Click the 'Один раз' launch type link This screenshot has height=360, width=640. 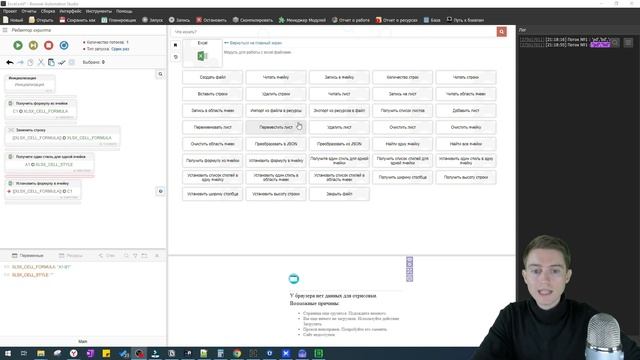pyautogui.click(x=120, y=49)
